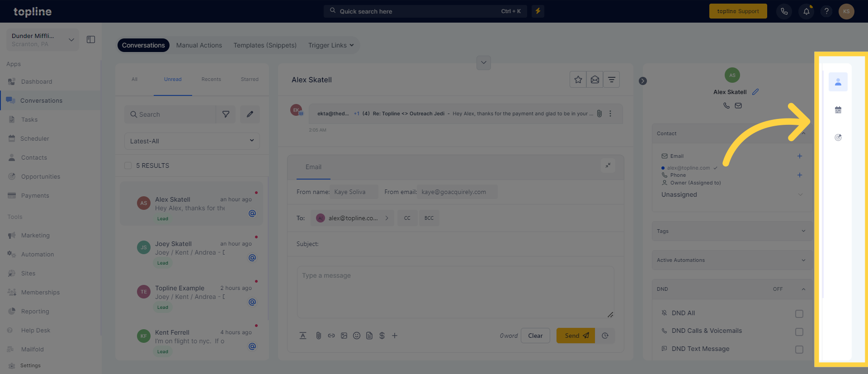Open conversation search filter funnel
The height and width of the screenshot is (374, 868).
point(226,114)
